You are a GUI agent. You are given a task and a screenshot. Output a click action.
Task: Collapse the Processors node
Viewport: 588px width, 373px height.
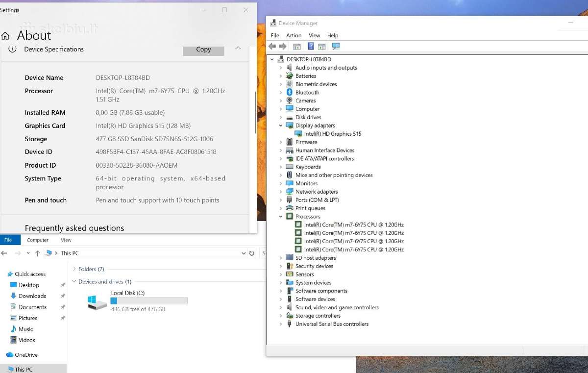pos(281,217)
